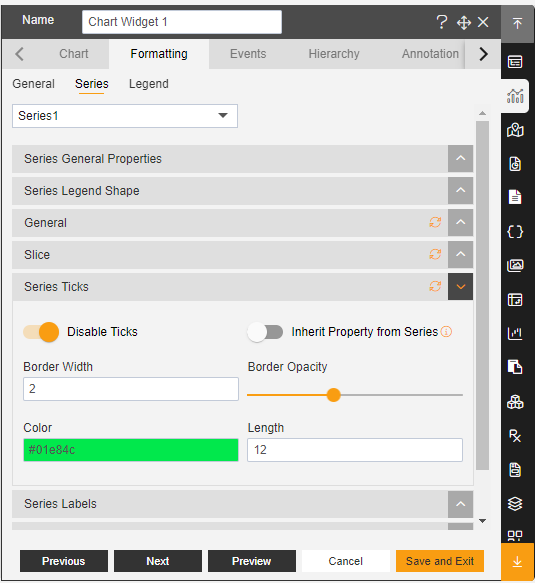Click the Preview button

(251, 561)
